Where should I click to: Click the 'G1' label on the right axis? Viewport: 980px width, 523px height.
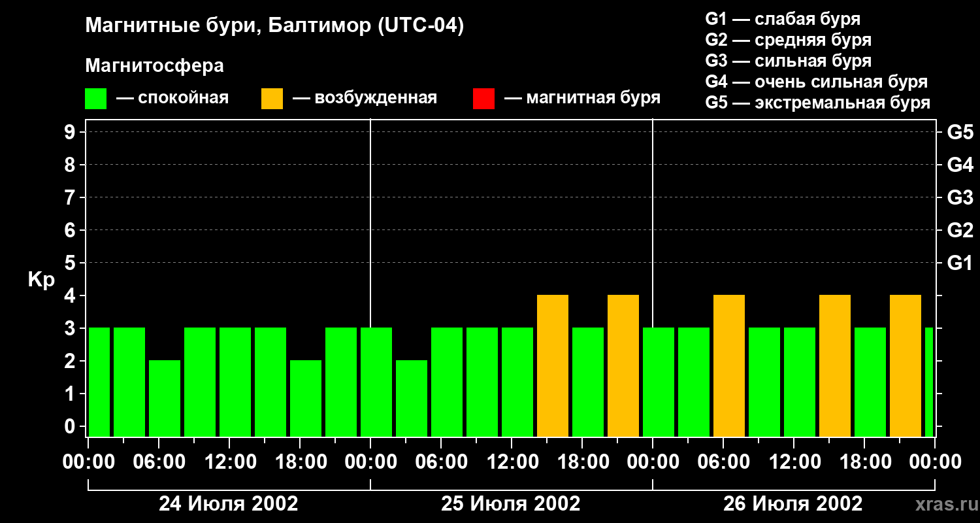[960, 263]
